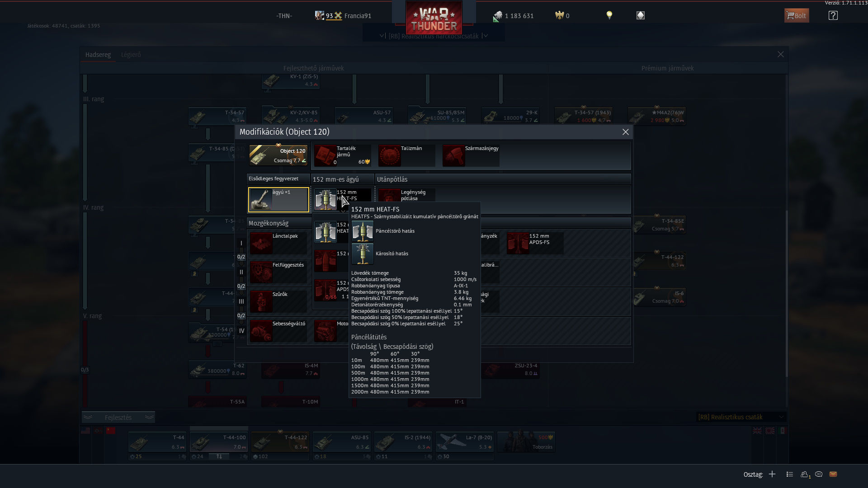
Task: Click the Mozgékonyság section header
Action: (279, 223)
